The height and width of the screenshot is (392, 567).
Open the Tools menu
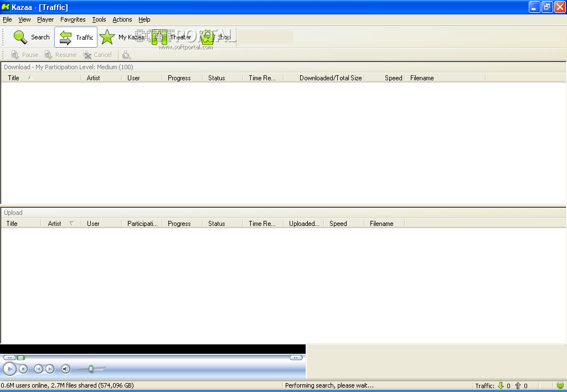[99, 19]
